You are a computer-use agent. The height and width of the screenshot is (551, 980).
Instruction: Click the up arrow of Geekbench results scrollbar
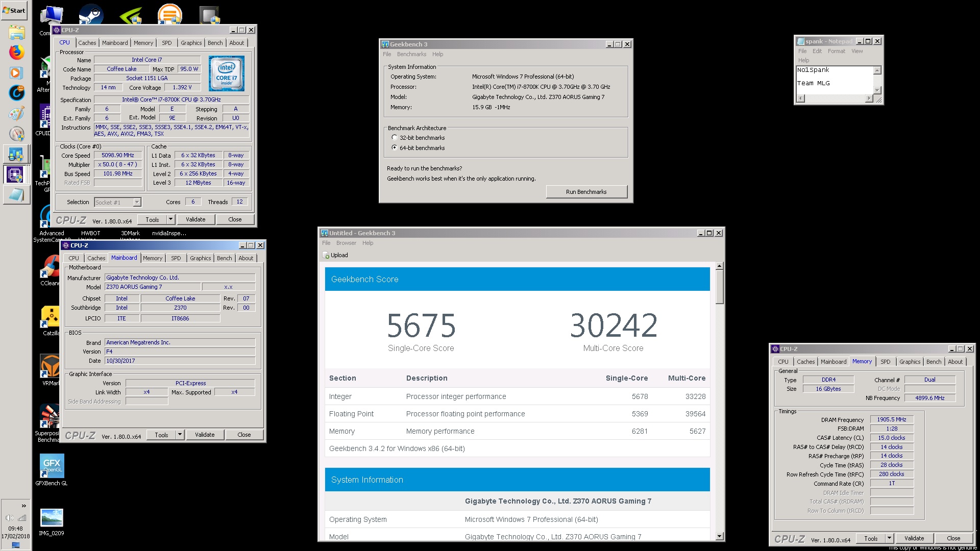720,266
